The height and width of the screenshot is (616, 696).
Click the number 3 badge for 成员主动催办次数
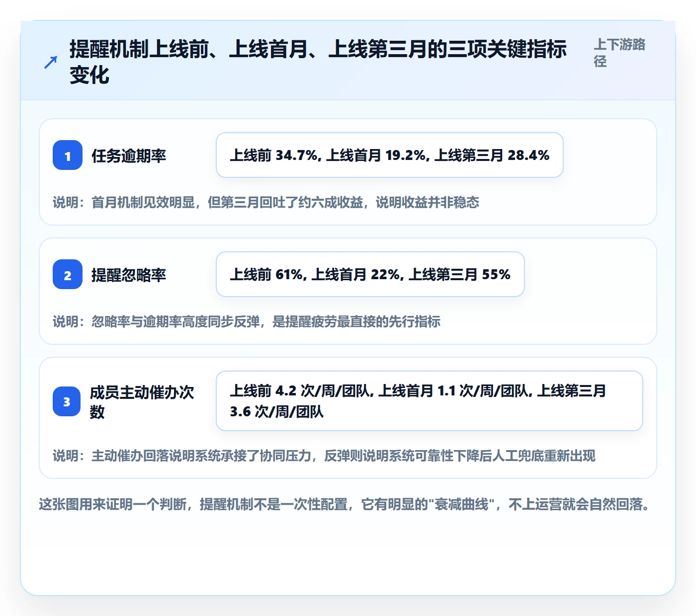pos(67,401)
